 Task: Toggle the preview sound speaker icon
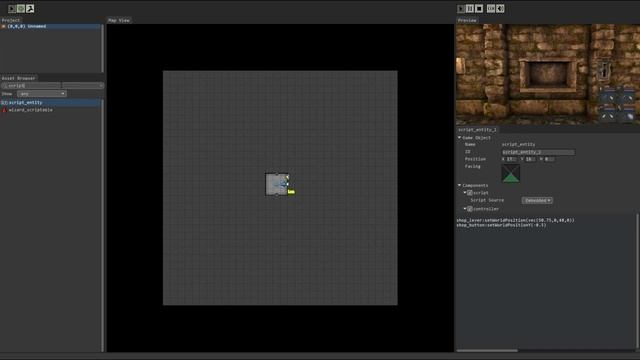500,9
